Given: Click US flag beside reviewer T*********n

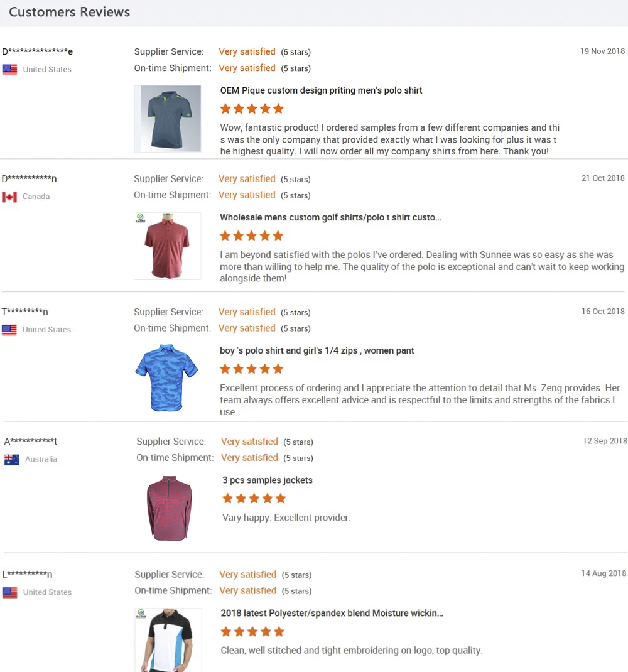Looking at the screenshot, I should point(9,330).
